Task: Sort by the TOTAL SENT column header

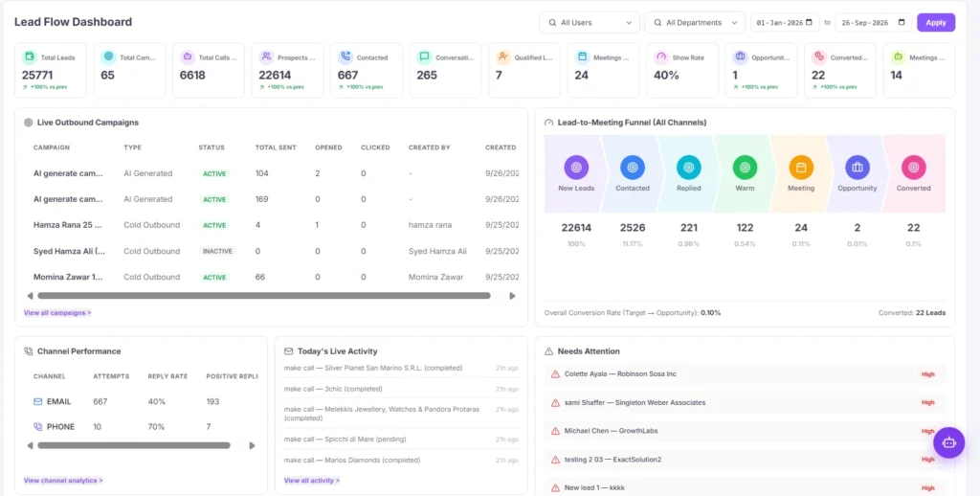Action: point(276,147)
